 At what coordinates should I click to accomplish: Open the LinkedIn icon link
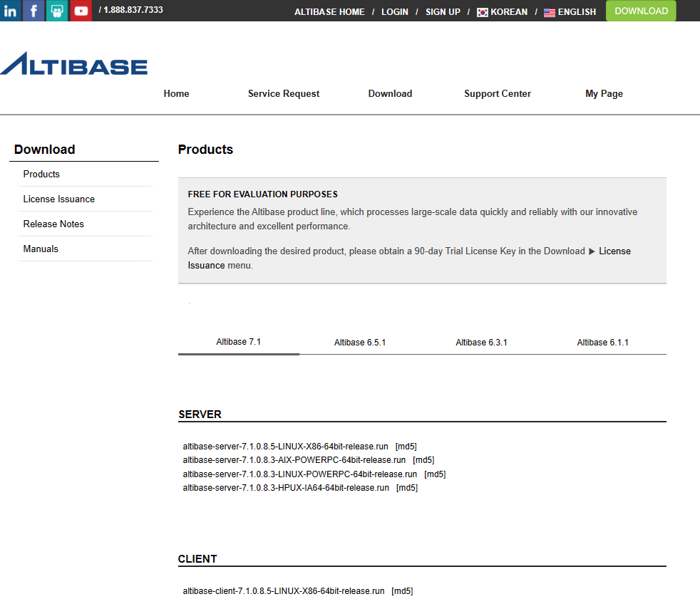pyautogui.click(x=10, y=11)
